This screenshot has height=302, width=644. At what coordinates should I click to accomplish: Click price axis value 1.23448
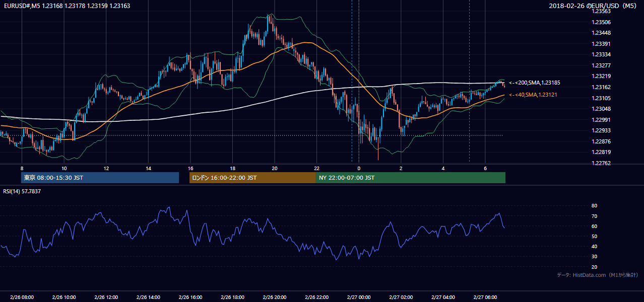pyautogui.click(x=601, y=33)
